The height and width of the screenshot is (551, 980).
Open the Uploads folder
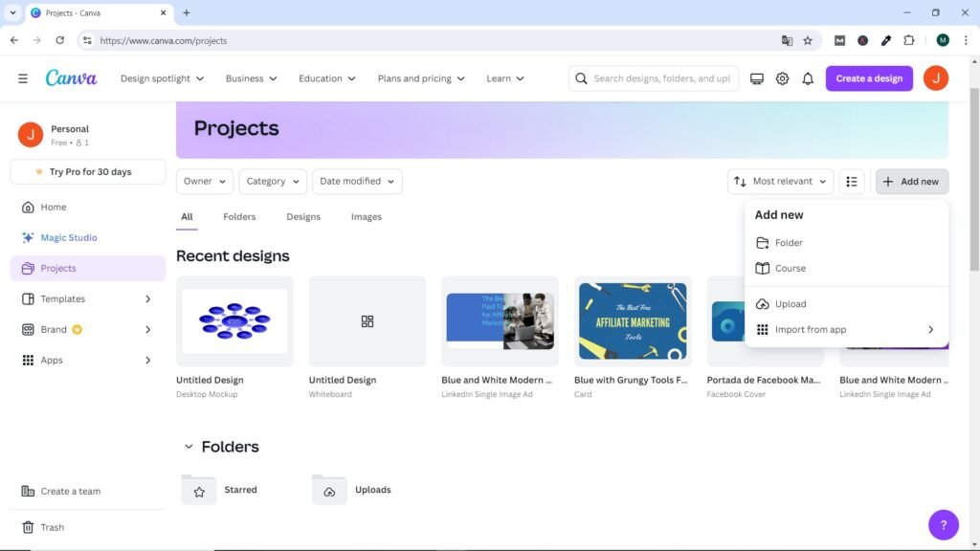tap(352, 490)
